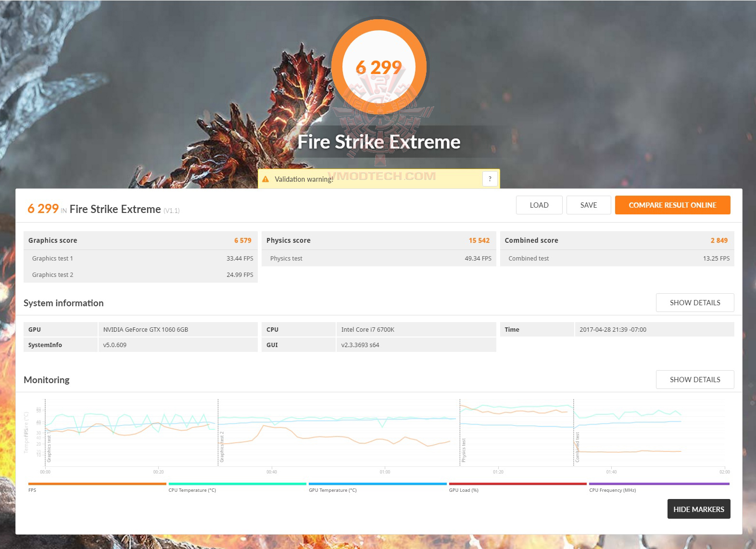Click the GUI version v2.3.3693 s64
756x549 pixels.
tap(360, 345)
